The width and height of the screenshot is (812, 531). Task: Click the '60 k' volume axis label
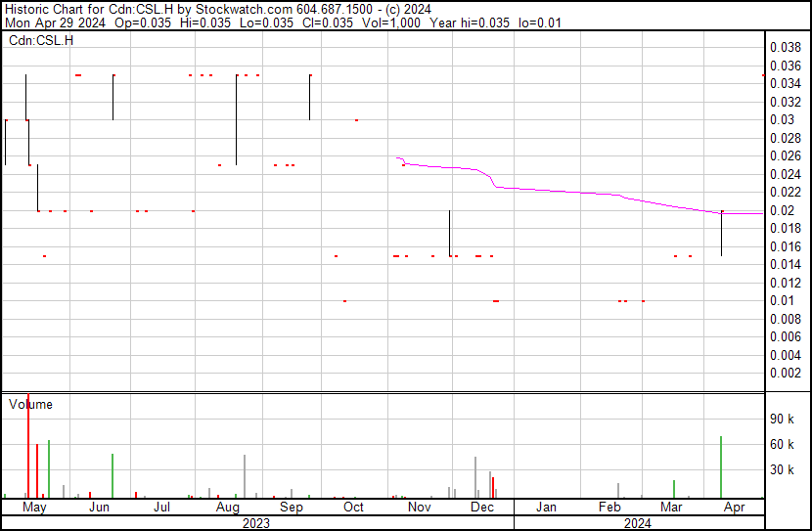pos(782,445)
